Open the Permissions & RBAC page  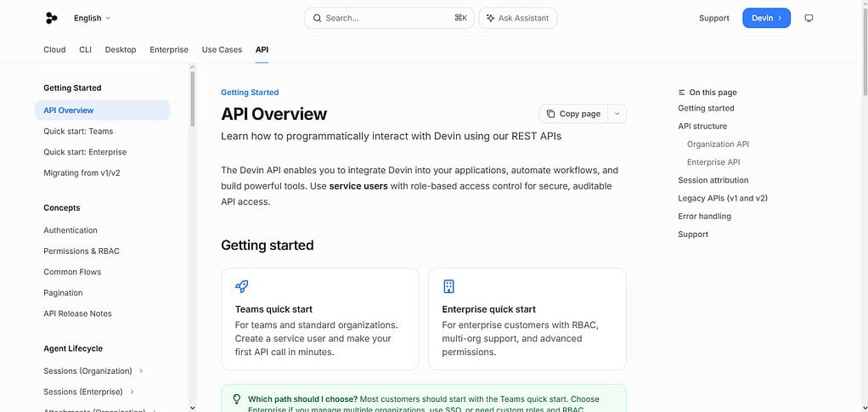pyautogui.click(x=82, y=251)
